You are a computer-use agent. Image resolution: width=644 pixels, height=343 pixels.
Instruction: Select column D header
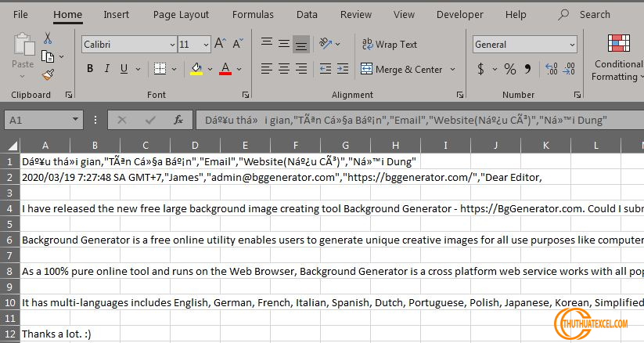click(x=195, y=145)
